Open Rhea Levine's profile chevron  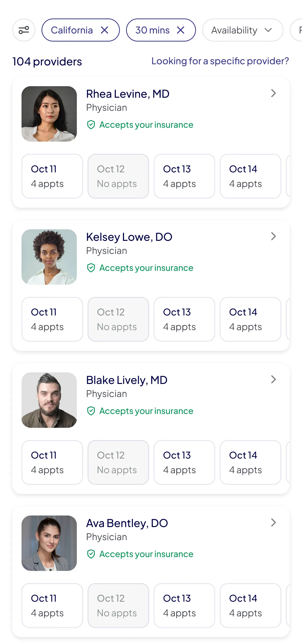(273, 93)
